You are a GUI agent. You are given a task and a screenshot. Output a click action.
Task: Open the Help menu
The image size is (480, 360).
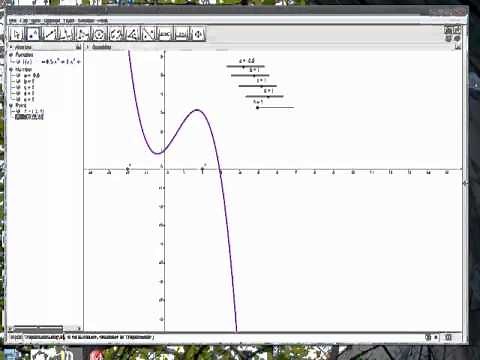pyautogui.click(x=103, y=21)
